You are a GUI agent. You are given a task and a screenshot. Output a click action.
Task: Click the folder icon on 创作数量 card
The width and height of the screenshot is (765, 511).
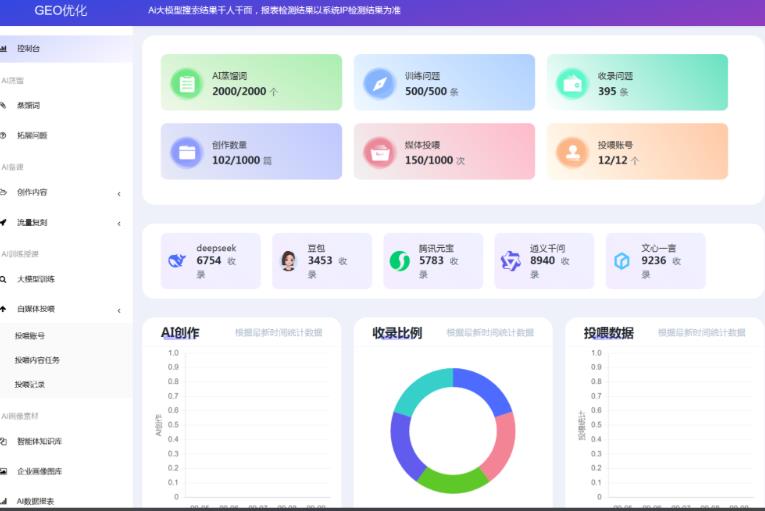pyautogui.click(x=186, y=153)
